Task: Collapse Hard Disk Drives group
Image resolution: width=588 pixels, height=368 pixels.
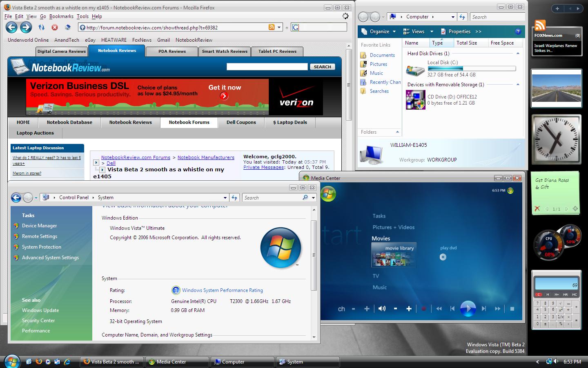Action: coord(518,54)
